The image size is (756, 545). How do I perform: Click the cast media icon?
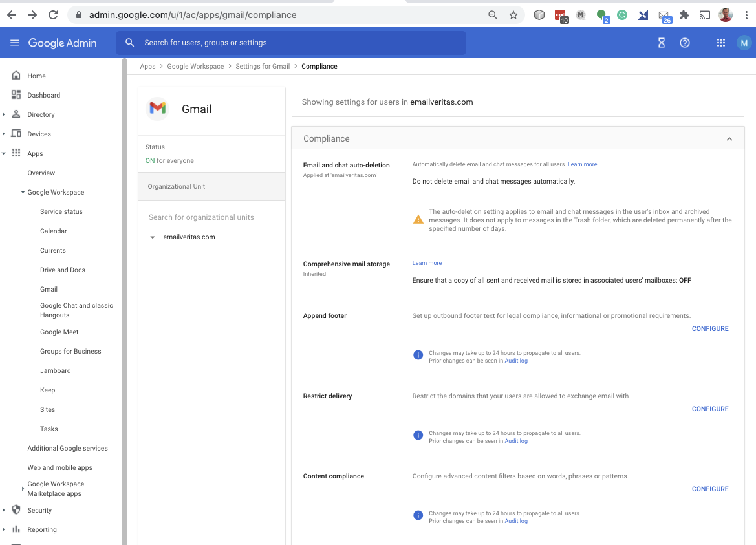coord(705,15)
